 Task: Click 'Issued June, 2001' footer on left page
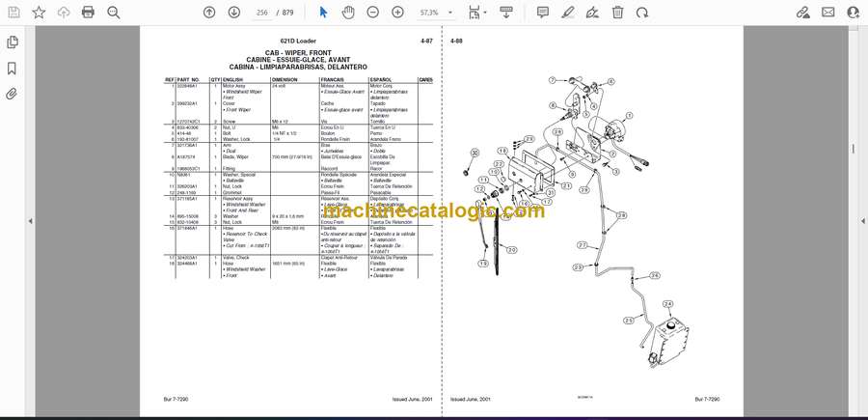point(412,399)
